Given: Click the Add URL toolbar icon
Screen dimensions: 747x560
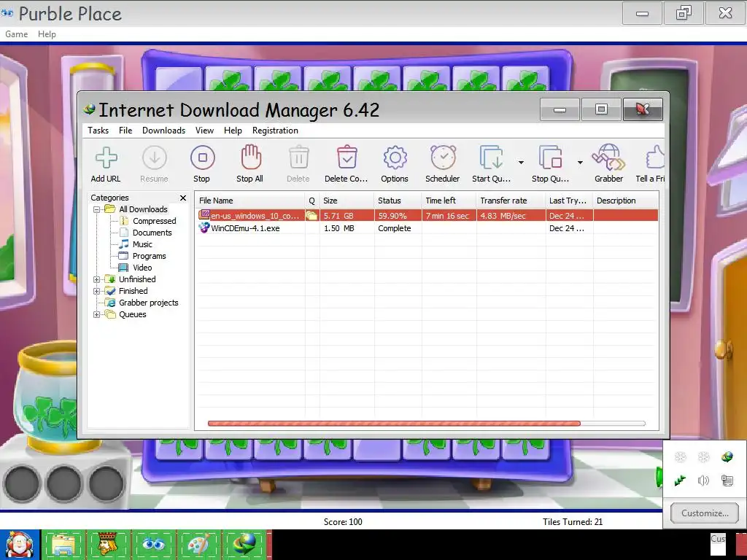Looking at the screenshot, I should point(106,157).
